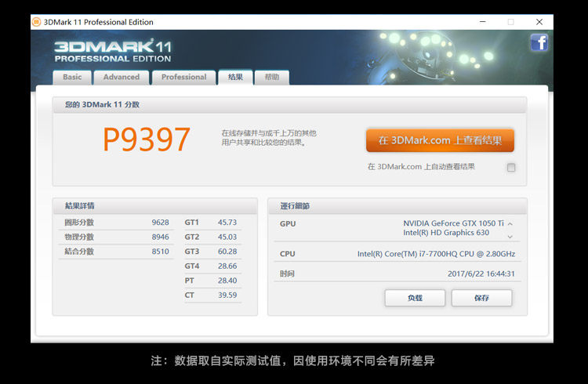Select the 结果 results tab

click(235, 77)
